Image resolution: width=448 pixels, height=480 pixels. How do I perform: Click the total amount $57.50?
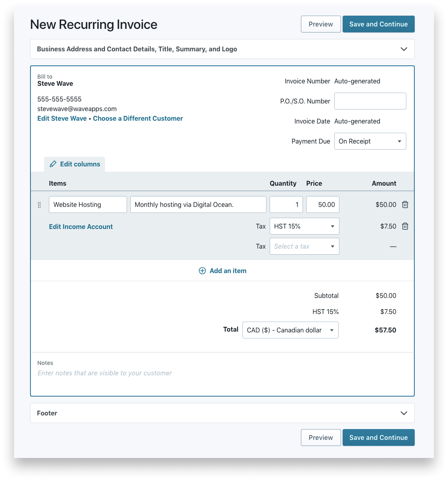coord(385,330)
